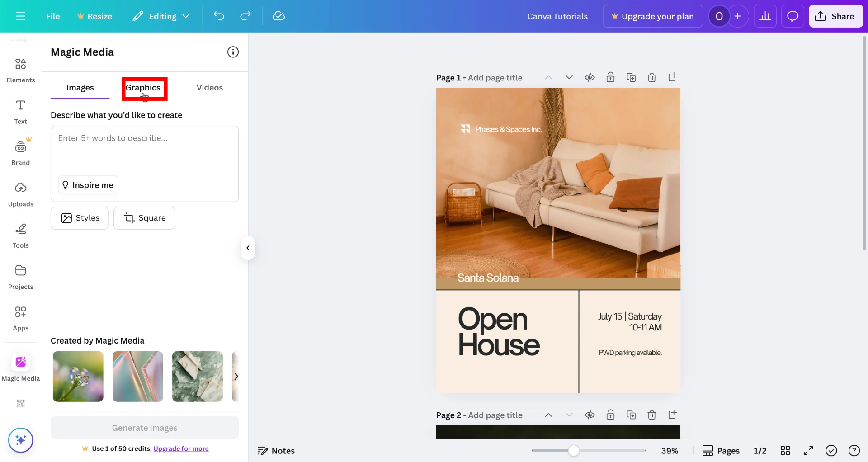Open the Upgrade for more credits link

pos(181,448)
